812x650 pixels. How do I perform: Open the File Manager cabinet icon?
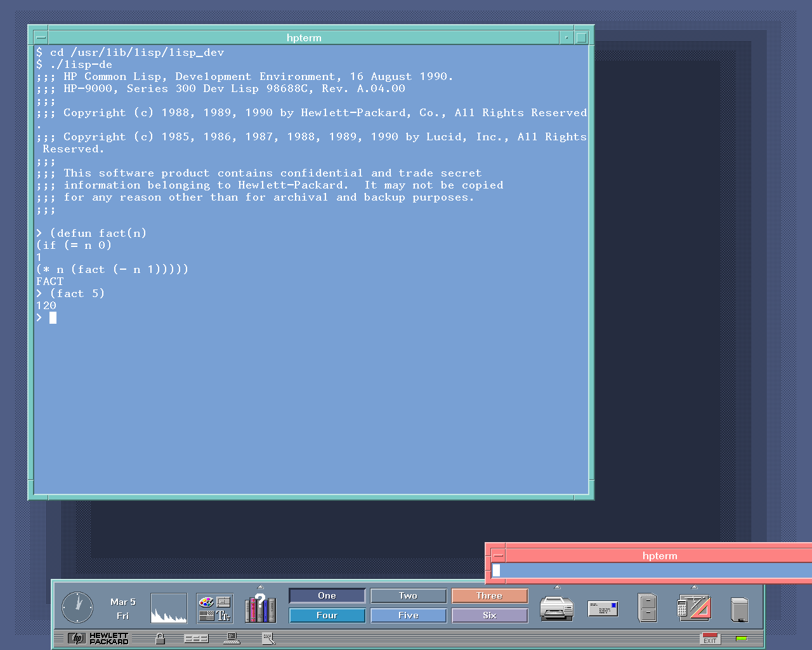[x=646, y=608]
